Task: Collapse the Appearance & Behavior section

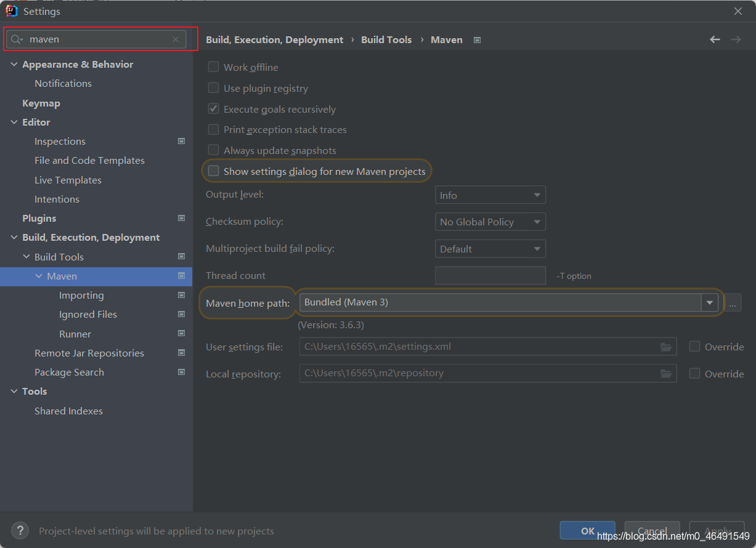Action: coord(15,64)
